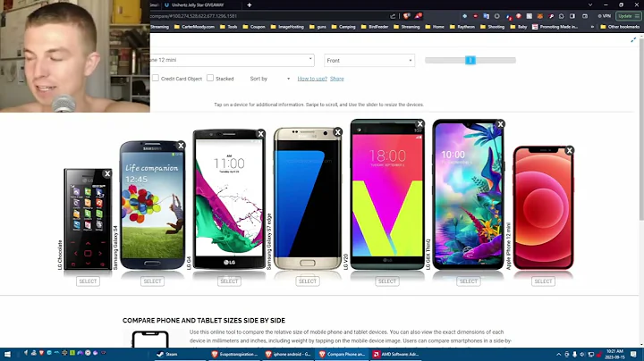
Task: Click the Brave Rewards triangle icon
Action: click(x=418, y=16)
